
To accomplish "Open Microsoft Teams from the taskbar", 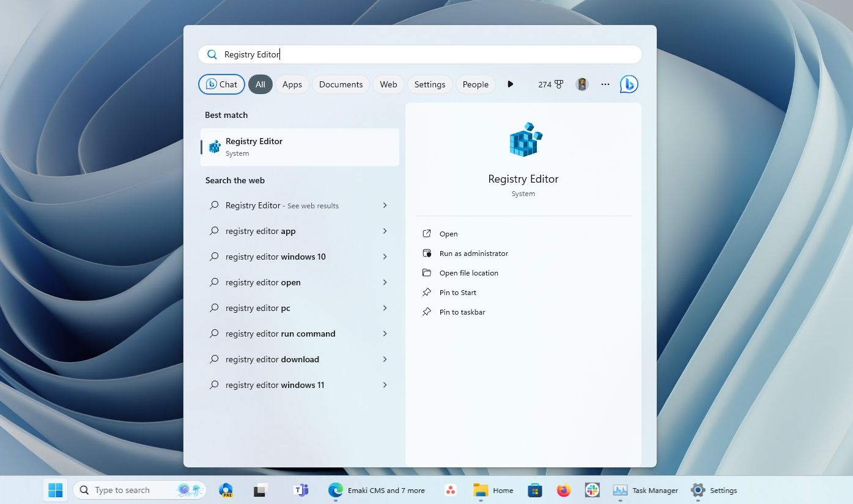I will coord(300,490).
